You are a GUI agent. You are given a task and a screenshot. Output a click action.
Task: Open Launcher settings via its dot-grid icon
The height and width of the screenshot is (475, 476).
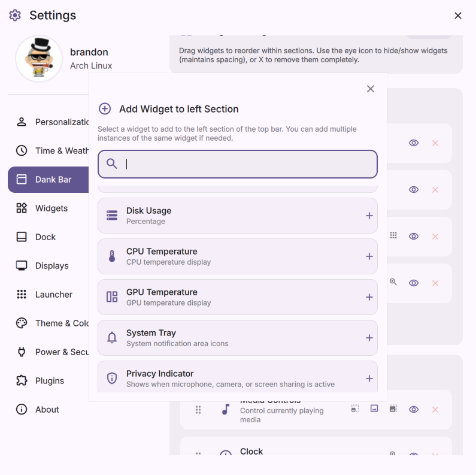coord(21,294)
